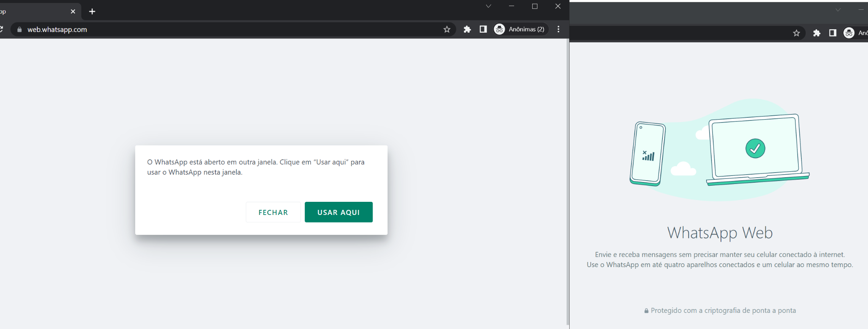
Task: Open extensions puzzle icon in right window
Action: click(x=817, y=33)
